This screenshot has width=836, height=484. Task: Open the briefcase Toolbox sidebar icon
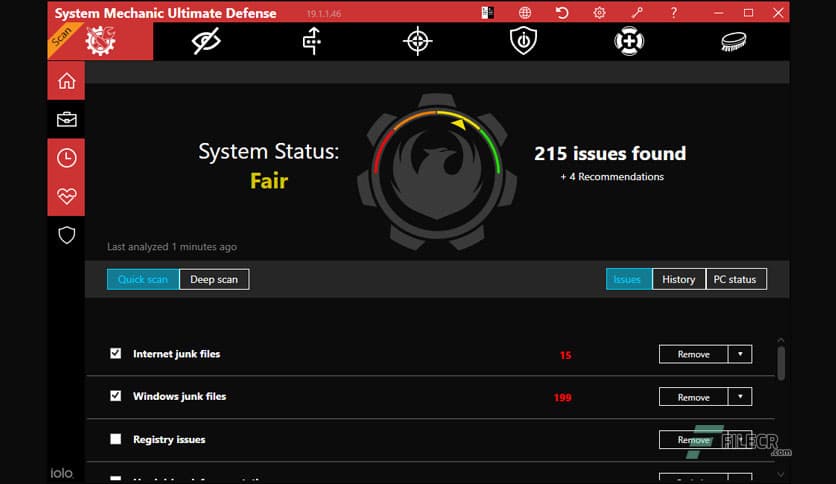pyautogui.click(x=66, y=119)
